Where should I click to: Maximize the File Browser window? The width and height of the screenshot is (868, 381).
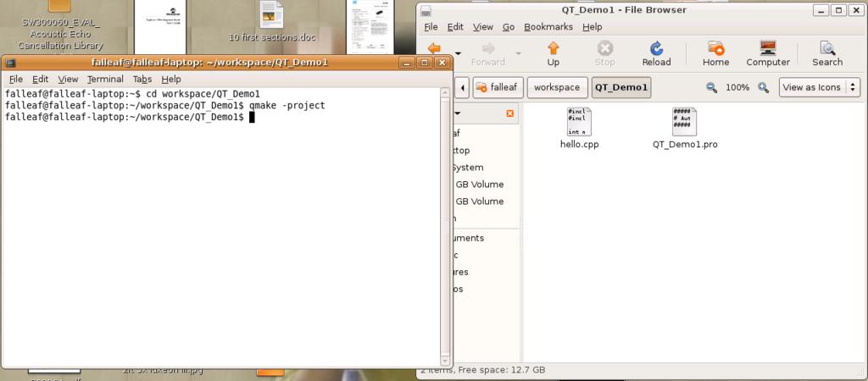point(839,10)
